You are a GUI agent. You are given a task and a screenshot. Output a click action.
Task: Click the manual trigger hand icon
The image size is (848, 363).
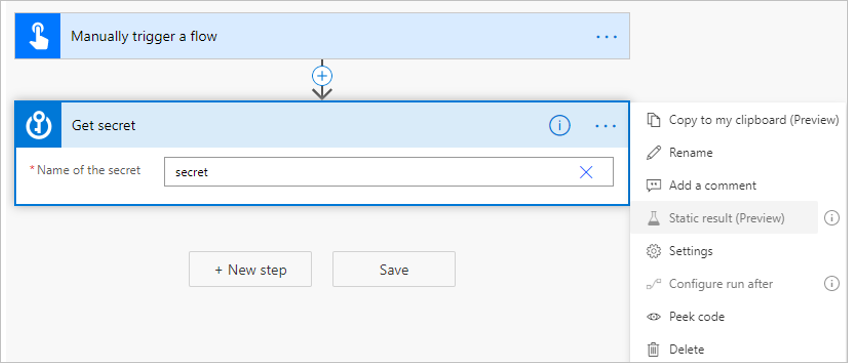(37, 36)
